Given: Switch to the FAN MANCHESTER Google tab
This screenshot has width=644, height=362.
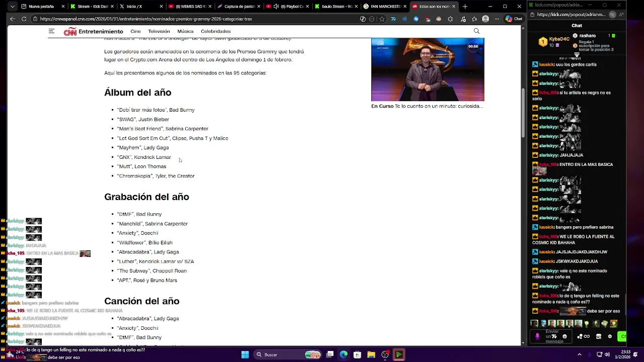Looking at the screenshot, I should pyautogui.click(x=384, y=7).
